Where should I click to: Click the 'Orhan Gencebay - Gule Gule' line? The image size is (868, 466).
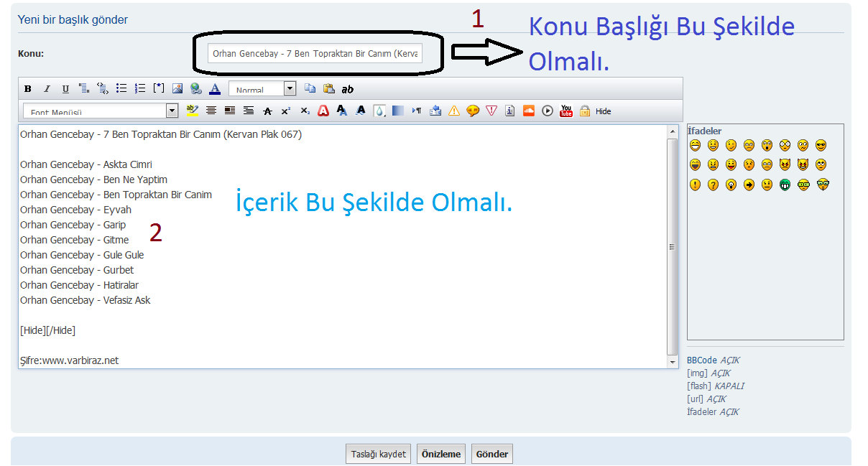82,255
